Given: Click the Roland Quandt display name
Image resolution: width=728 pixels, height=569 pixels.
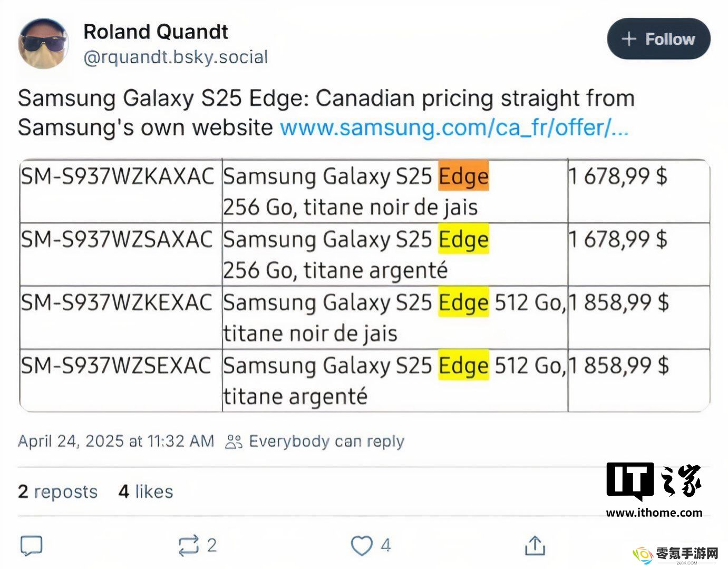Looking at the screenshot, I should (156, 32).
